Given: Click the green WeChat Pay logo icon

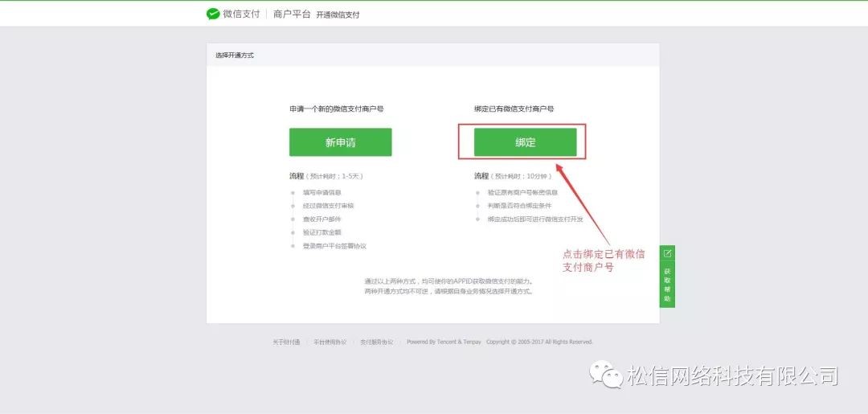Looking at the screenshot, I should (213, 14).
